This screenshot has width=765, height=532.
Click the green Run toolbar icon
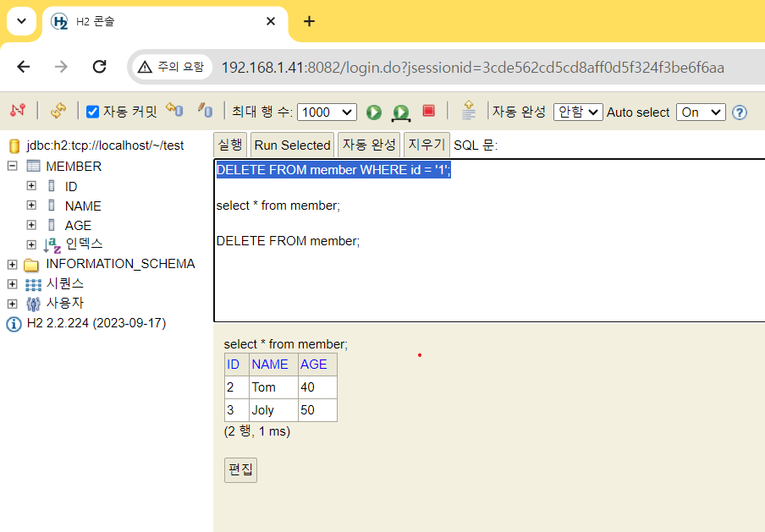[x=374, y=112]
